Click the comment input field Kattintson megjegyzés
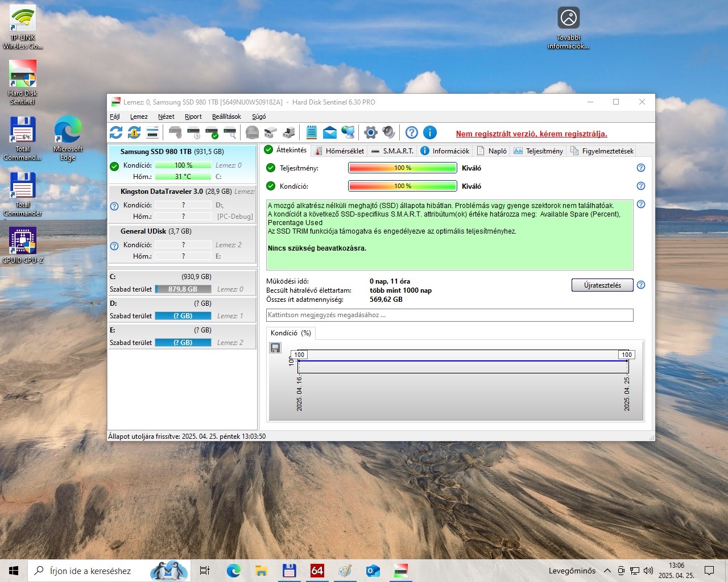This screenshot has width=728, height=582. (449, 315)
